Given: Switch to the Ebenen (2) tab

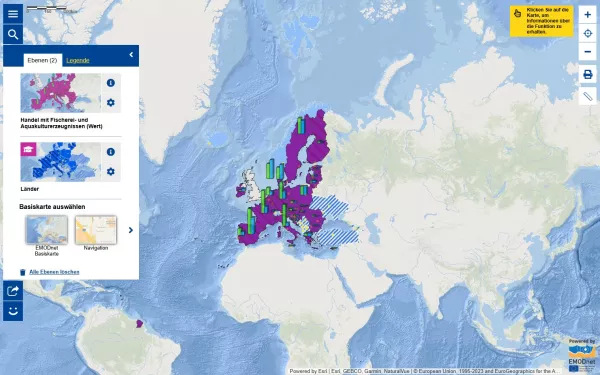Looking at the screenshot, I should point(42,60).
